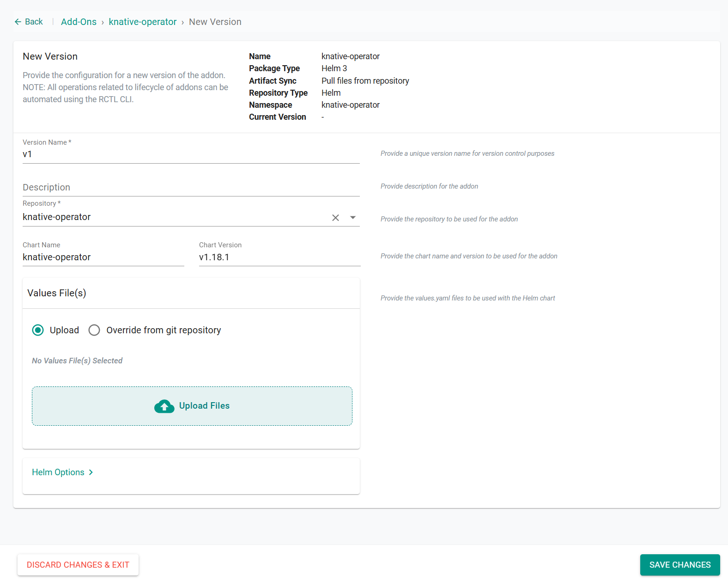The image size is (728, 588).
Task: Click the cloud upload icon
Action: [164, 406]
